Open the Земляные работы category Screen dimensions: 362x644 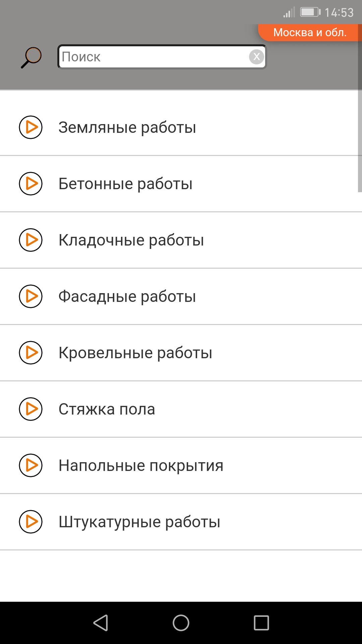127,127
